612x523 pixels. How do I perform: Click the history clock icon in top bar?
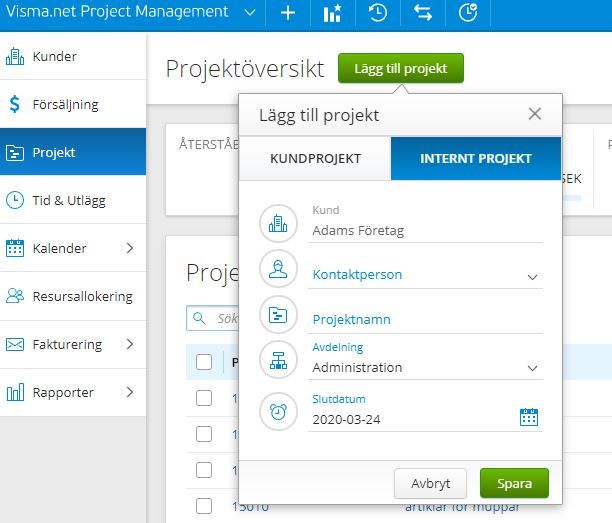378,13
